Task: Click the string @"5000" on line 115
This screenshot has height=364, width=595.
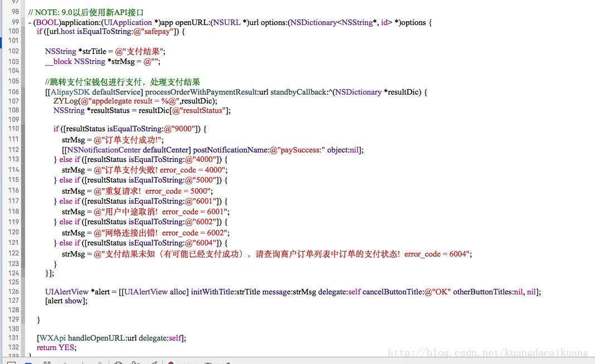Action: click(x=201, y=180)
